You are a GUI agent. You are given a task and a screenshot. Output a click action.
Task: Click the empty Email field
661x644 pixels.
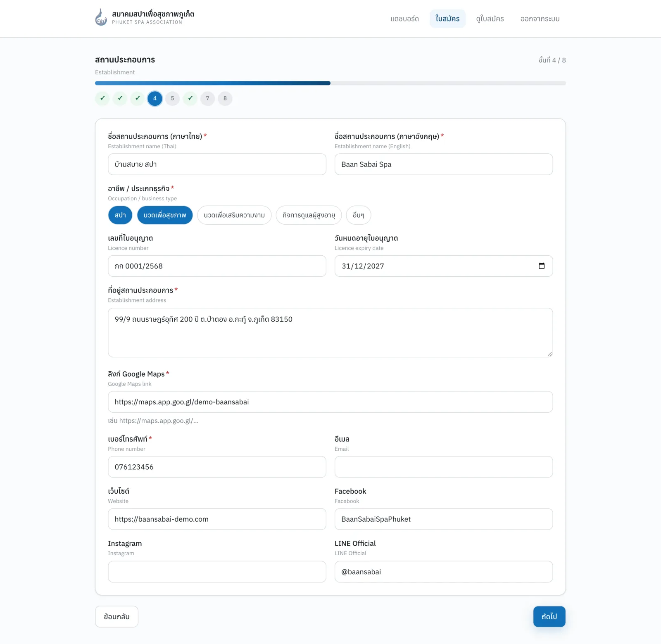(444, 467)
